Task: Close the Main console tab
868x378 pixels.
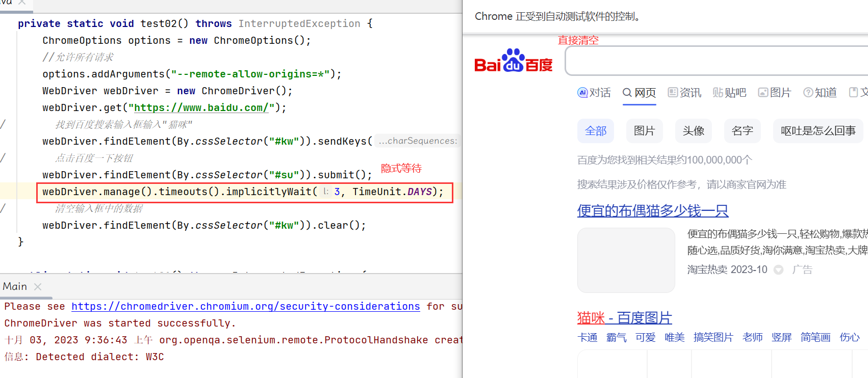Action: point(38,287)
